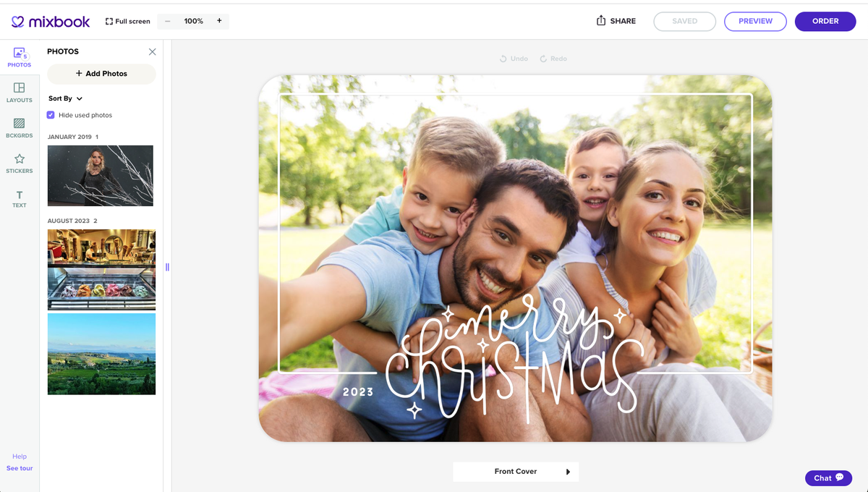This screenshot has height=492, width=868.
Task: Open the Photos panel icon in sidebar
Action: [x=19, y=57]
